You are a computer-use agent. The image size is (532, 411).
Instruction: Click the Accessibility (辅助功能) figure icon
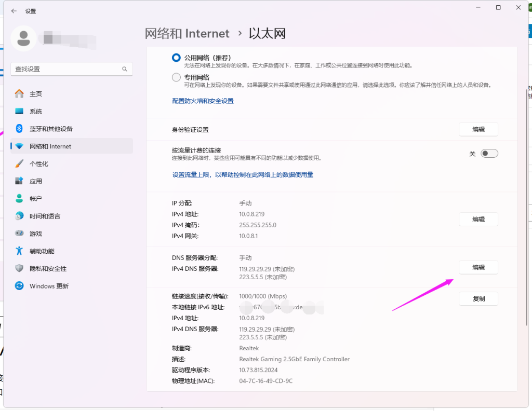coord(19,251)
